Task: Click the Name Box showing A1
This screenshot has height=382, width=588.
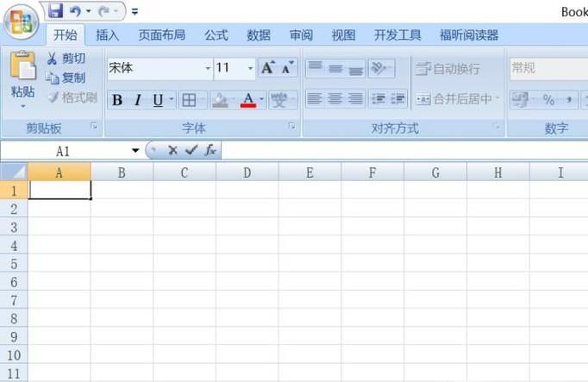Action: coord(63,151)
